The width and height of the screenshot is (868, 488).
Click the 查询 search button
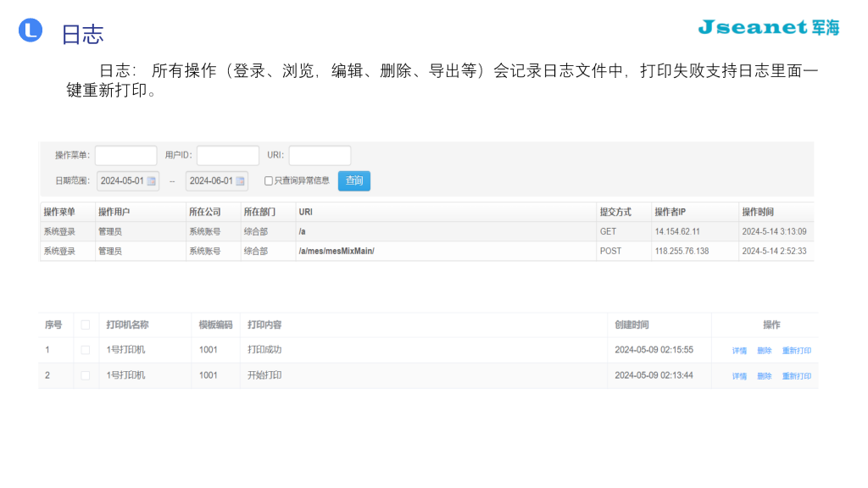coord(353,180)
